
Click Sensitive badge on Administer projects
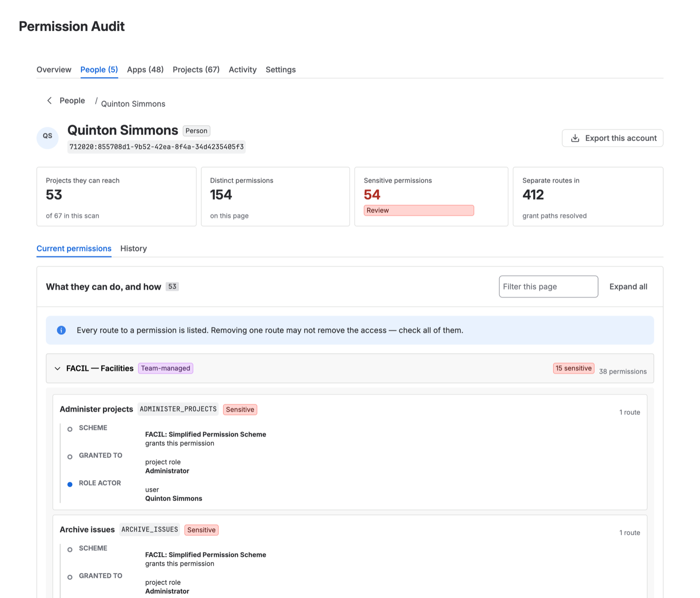point(240,410)
